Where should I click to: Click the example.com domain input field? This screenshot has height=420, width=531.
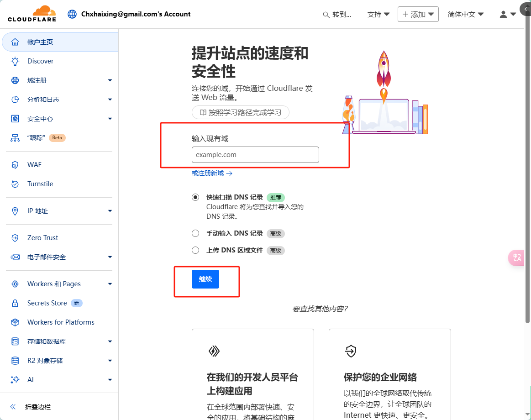255,155
